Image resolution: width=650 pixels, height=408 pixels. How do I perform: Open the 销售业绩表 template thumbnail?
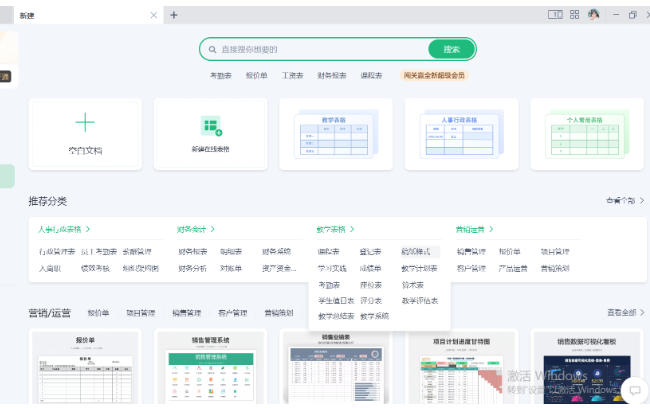click(336, 367)
